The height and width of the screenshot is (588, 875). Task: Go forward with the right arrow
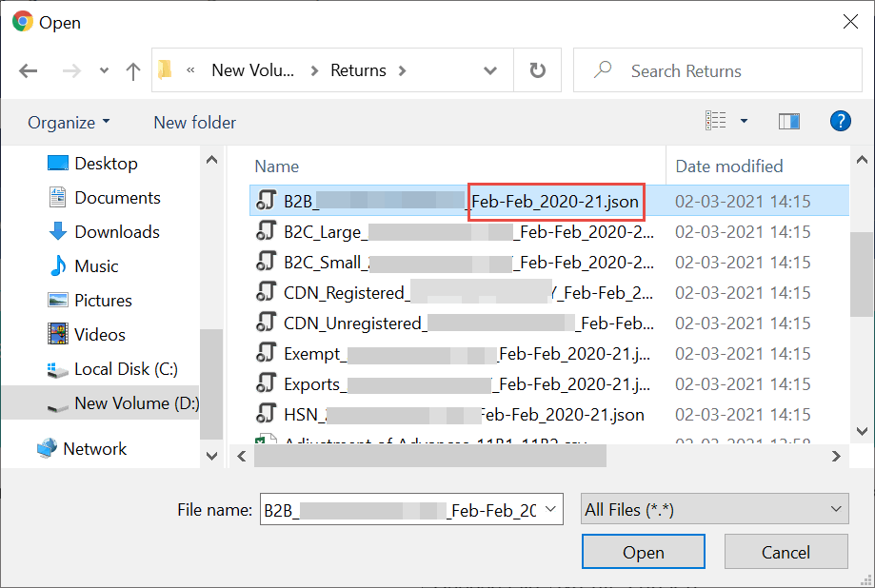point(71,70)
